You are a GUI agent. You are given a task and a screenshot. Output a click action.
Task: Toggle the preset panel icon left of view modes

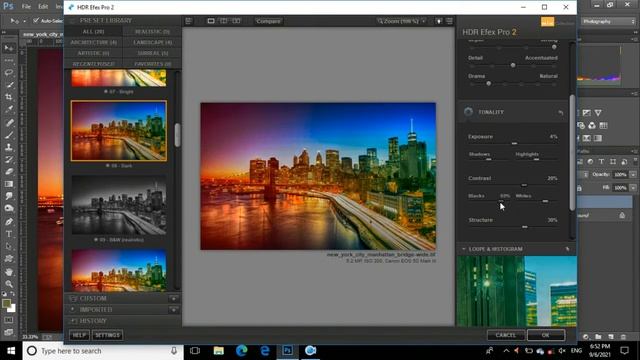(189, 21)
